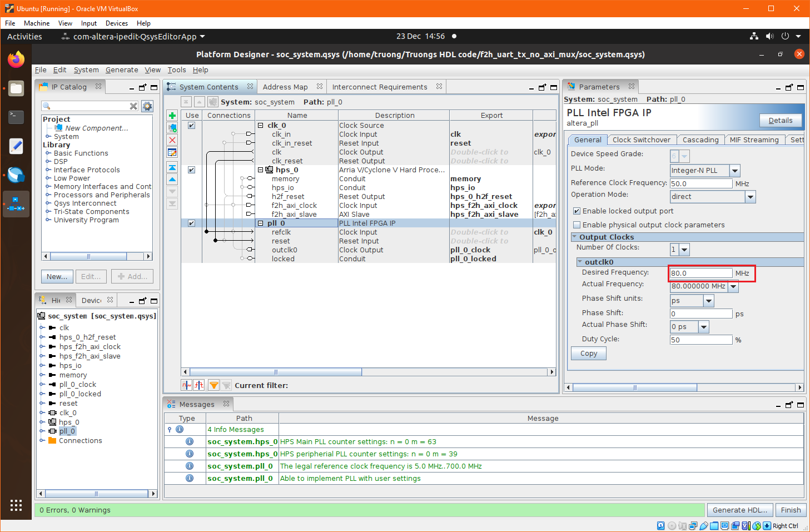Collapse the Output Clocks section
The width and height of the screenshot is (810, 532).
pos(574,237)
